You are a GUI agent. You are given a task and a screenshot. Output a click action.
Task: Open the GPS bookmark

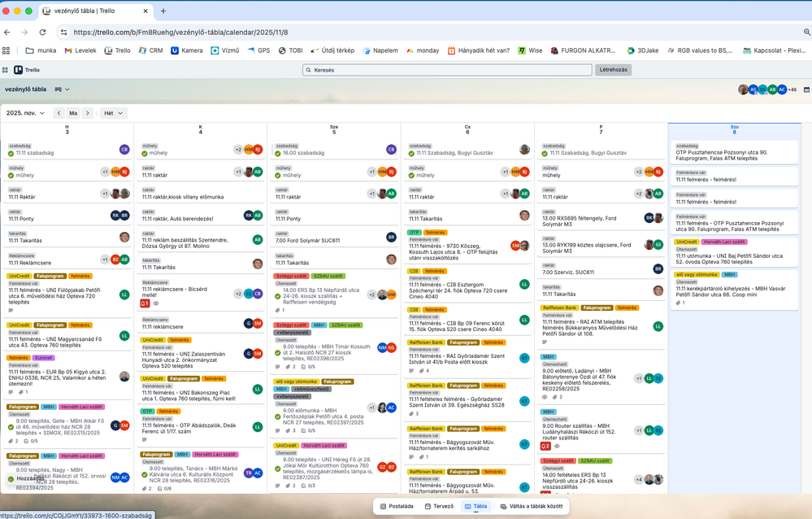(x=258, y=50)
